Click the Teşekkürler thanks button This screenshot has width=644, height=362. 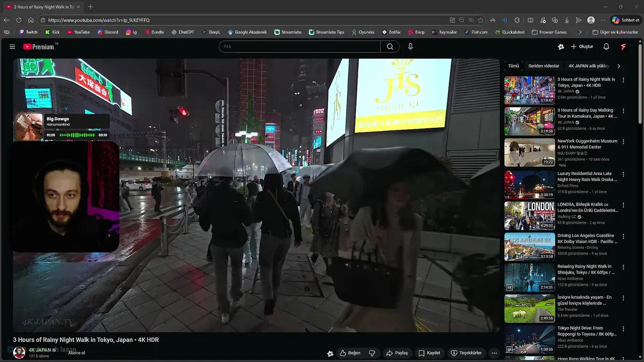(x=466, y=353)
